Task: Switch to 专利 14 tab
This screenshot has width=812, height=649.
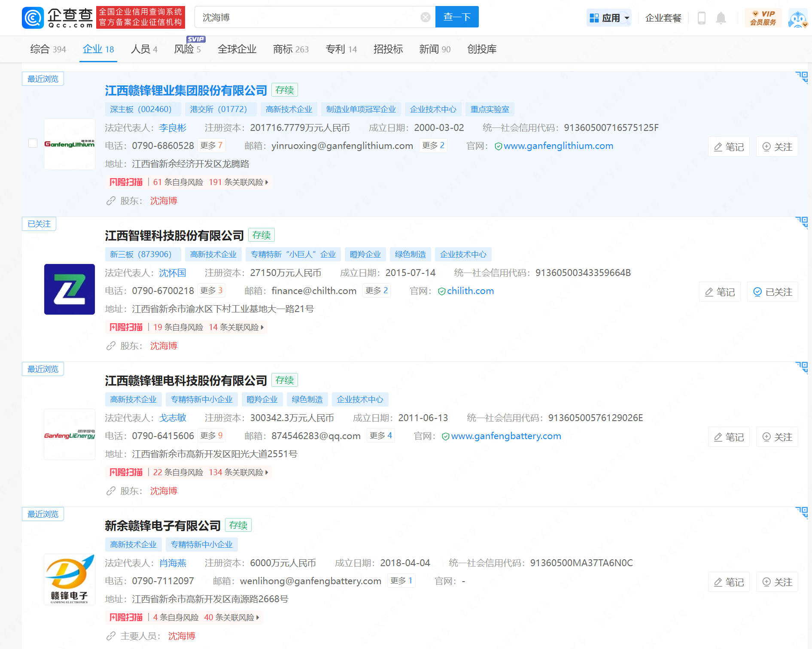Action: 341,49
